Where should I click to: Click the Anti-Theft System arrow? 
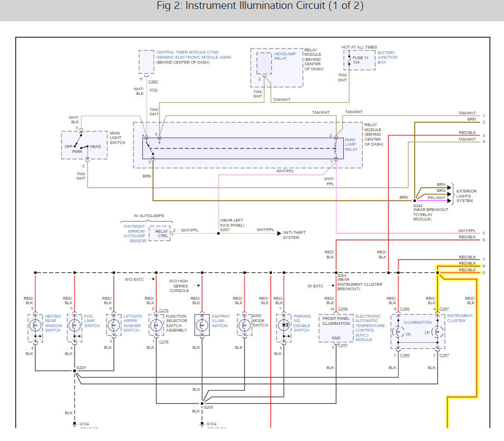click(x=279, y=234)
